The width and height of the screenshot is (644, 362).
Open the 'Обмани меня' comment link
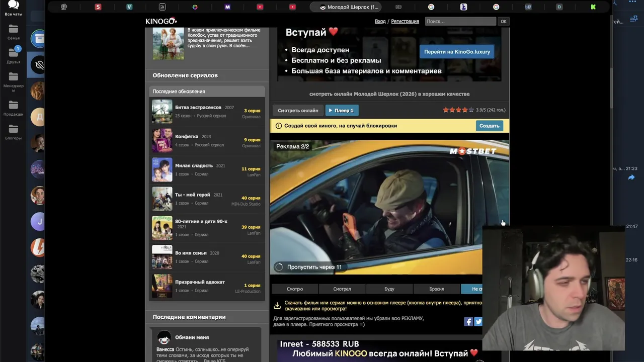click(x=192, y=337)
